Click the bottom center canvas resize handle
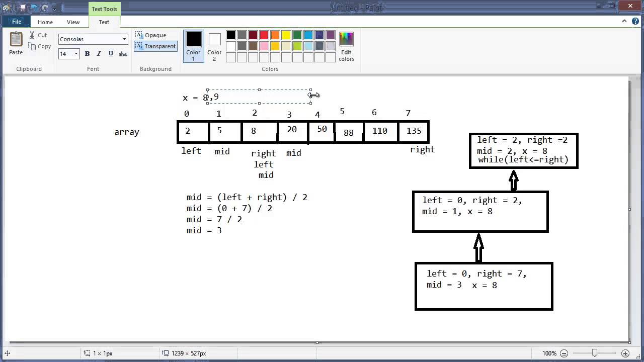This screenshot has width=644, height=362. [x=317, y=342]
